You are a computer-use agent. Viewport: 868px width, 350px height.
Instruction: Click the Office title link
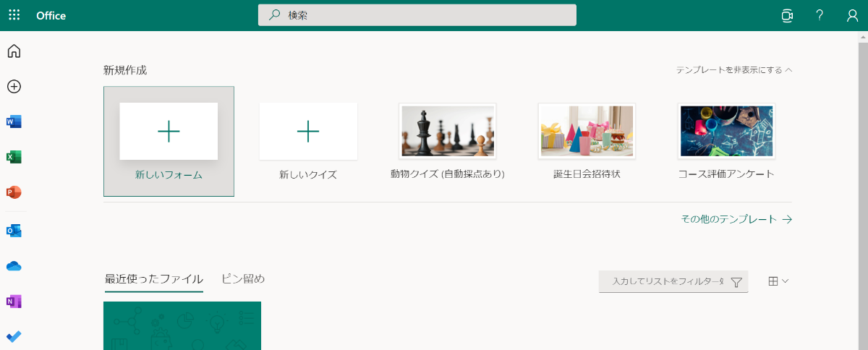coord(51,15)
